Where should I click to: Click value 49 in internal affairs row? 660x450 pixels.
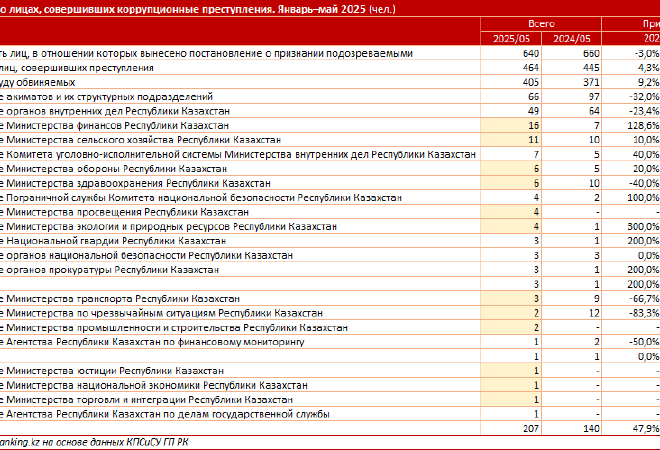(534, 111)
